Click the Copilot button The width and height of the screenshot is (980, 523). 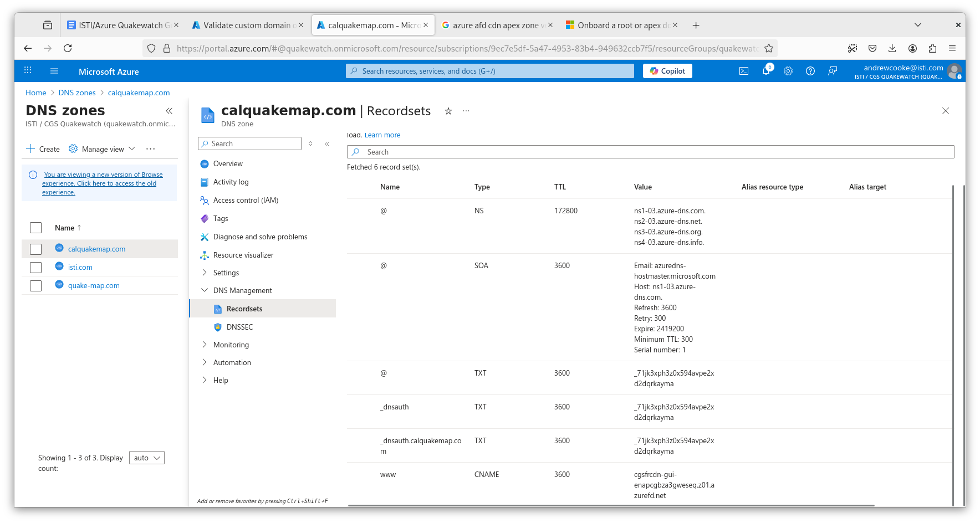tap(667, 71)
